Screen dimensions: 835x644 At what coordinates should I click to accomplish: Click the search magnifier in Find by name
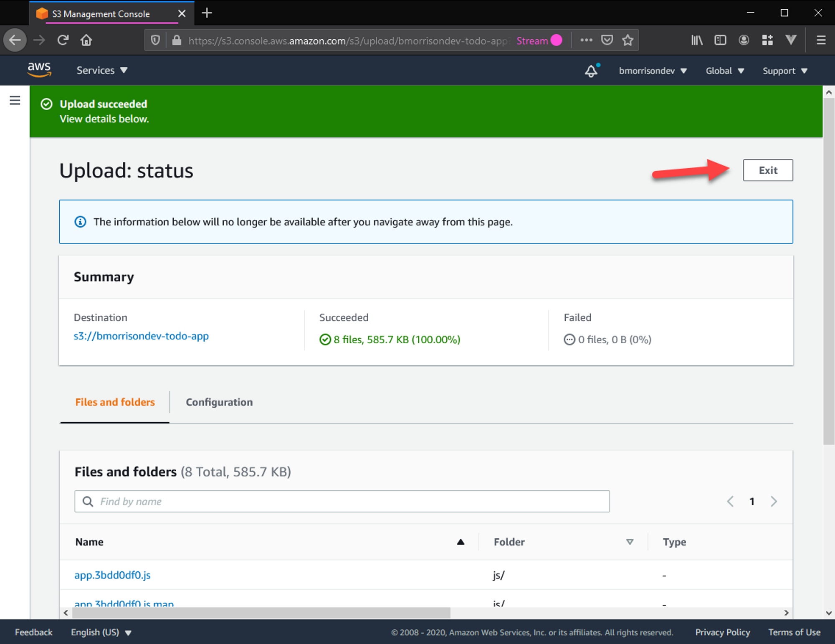(x=88, y=501)
